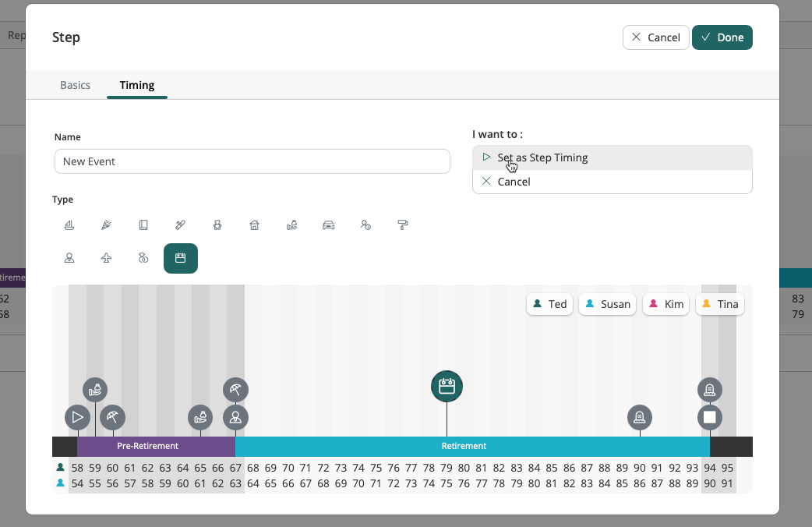This screenshot has height=527, width=812.
Task: Choose the party popper event type
Action: (106, 225)
